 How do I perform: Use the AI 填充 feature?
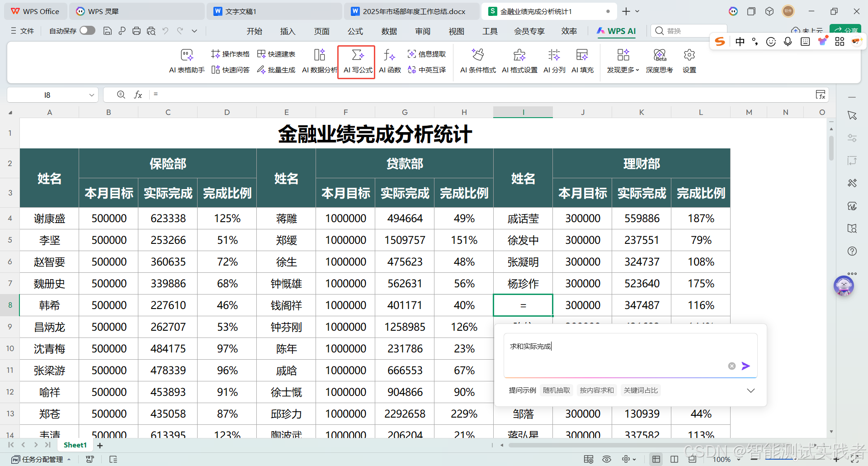click(582, 62)
